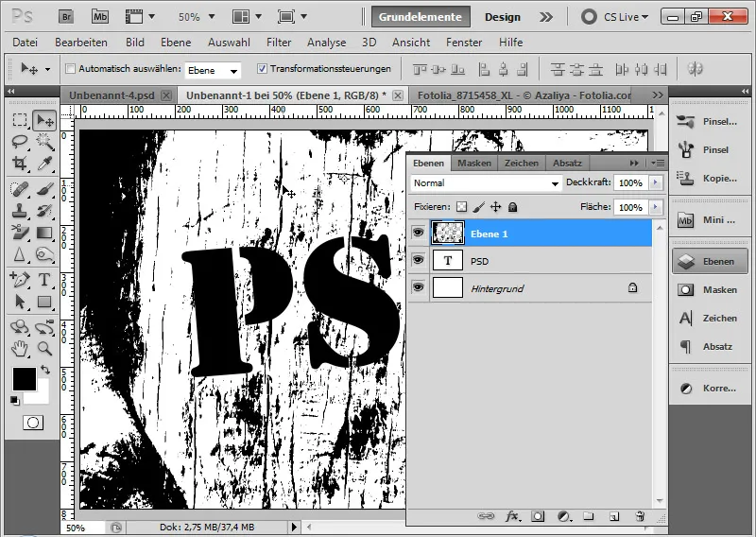The image size is (756, 537).
Task: Select the Healing Brush tool
Action: point(20,189)
